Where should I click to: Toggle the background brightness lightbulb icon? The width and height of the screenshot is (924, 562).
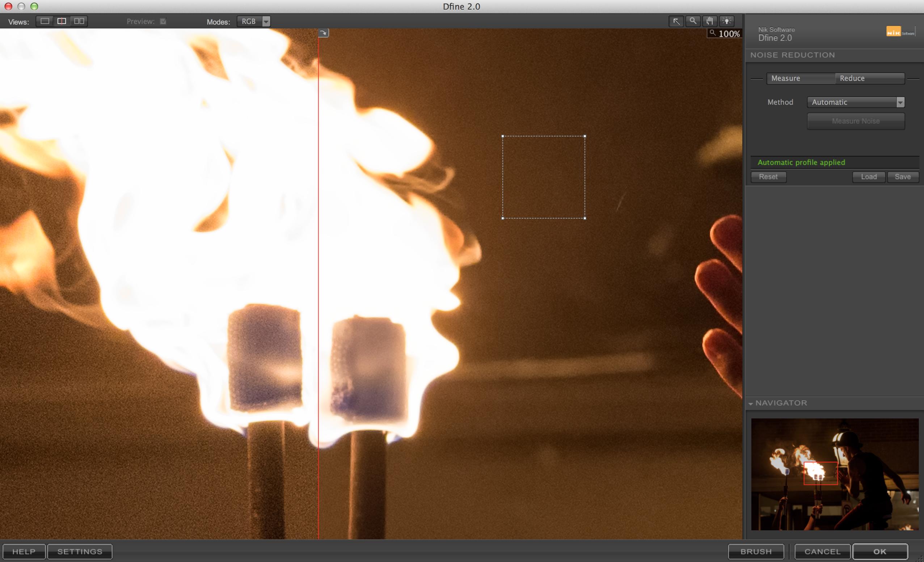(x=727, y=21)
